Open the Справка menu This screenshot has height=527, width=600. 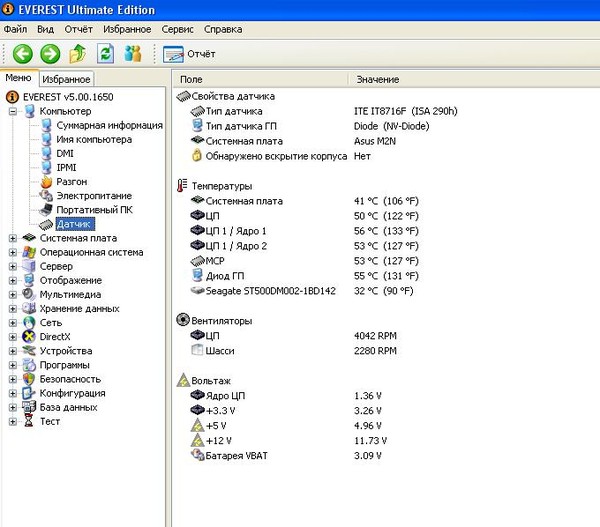click(x=223, y=29)
